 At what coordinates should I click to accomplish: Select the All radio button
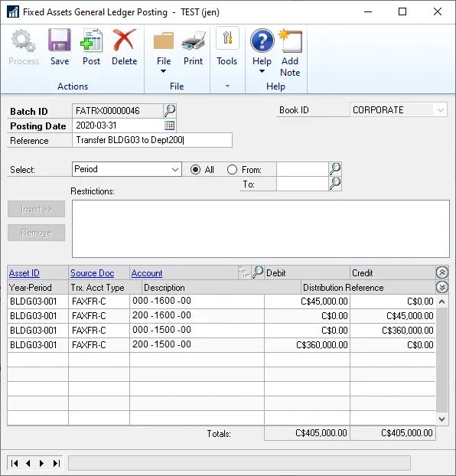click(x=196, y=169)
